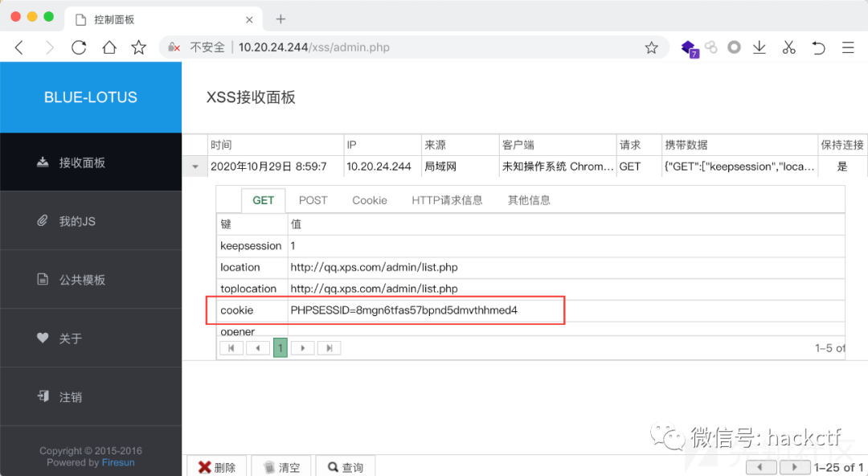Click the purple extension icon with badge 7
Screen dimensions: 868x476
click(x=690, y=47)
